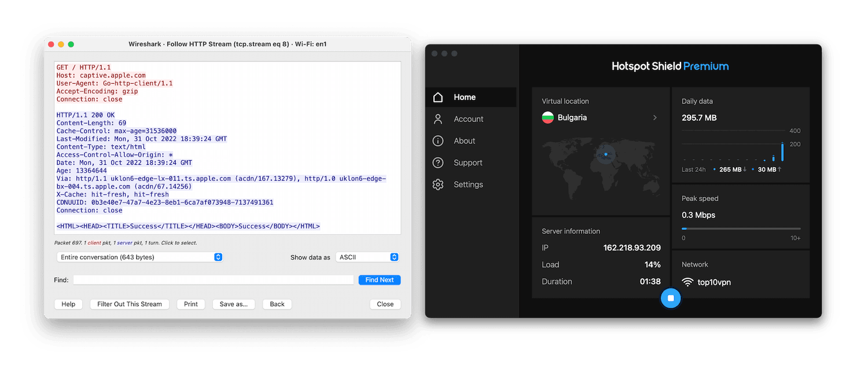Go Back in the stream viewer
868x372 pixels.
(277, 304)
